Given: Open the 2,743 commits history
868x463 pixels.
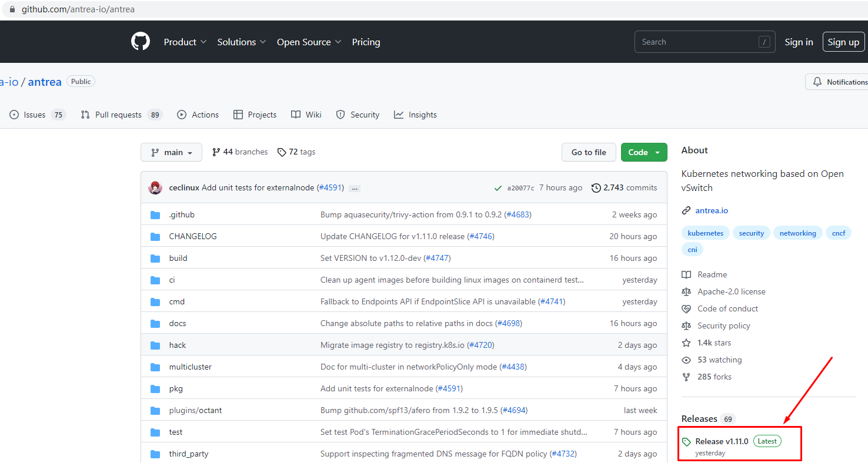Looking at the screenshot, I should (625, 188).
